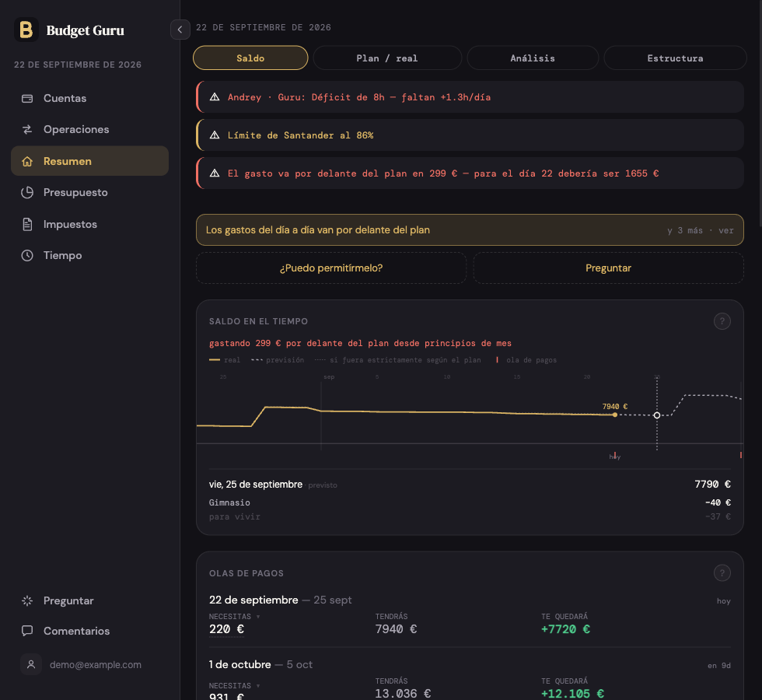This screenshot has width=762, height=700.
Task: Click the 7790 € forecast balance
Action: coord(712,484)
